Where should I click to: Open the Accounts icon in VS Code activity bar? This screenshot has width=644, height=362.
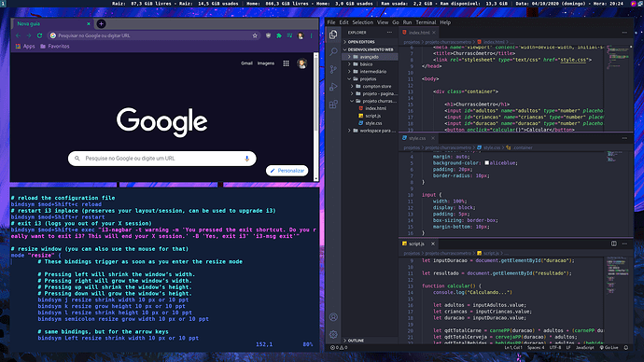pyautogui.click(x=333, y=317)
